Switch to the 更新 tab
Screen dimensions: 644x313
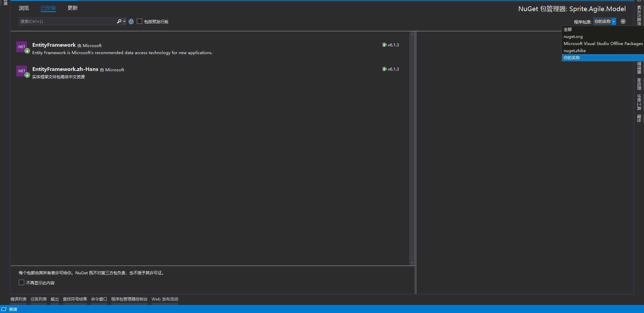(72, 8)
